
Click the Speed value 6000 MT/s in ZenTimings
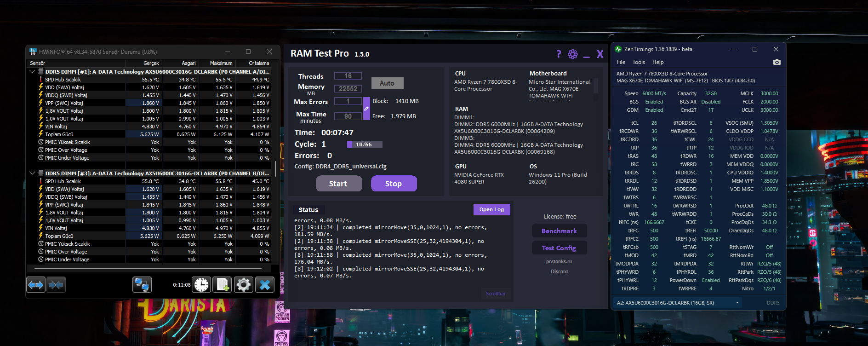tap(654, 93)
